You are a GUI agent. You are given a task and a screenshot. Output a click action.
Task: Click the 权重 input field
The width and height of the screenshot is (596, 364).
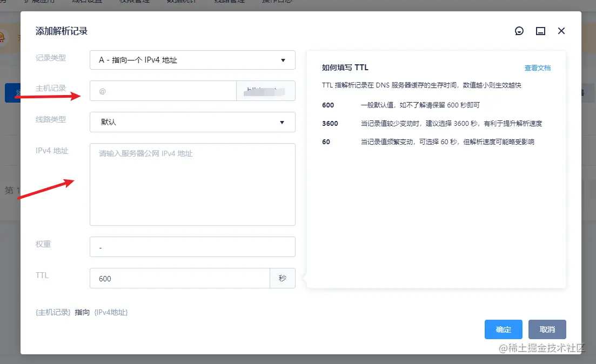tap(192, 247)
